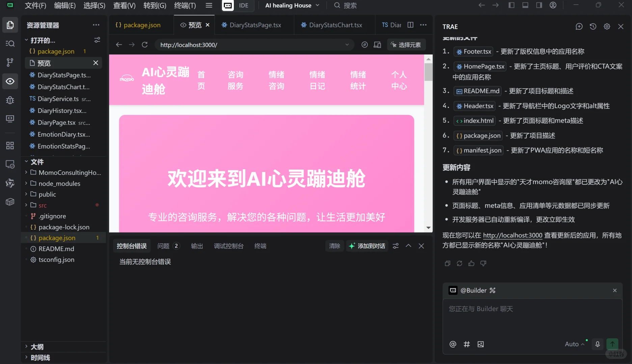The image size is (632, 364).
Task: Toggle the 选择元素 element picker
Action: [406, 44]
